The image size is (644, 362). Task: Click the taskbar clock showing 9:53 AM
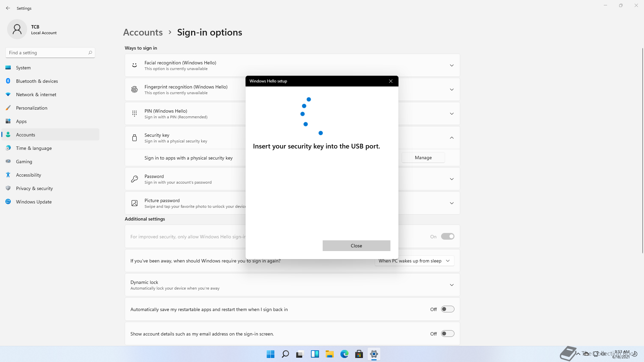tap(622, 354)
